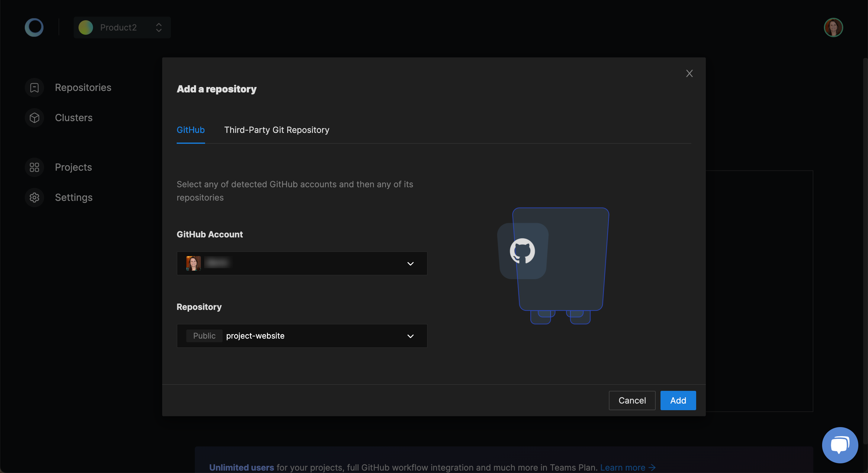Click the Public visibility badge
The width and height of the screenshot is (868, 473).
click(204, 336)
